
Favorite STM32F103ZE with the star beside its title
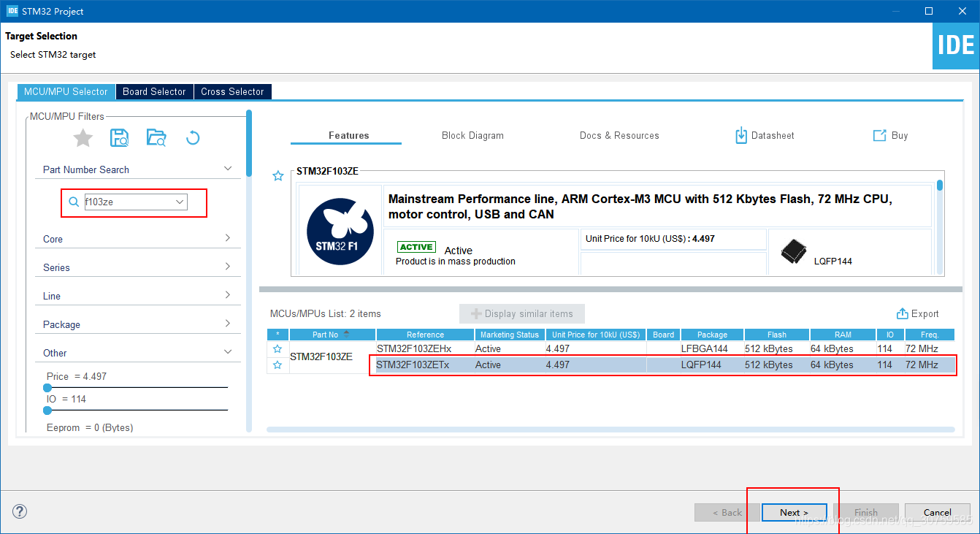pos(277,176)
